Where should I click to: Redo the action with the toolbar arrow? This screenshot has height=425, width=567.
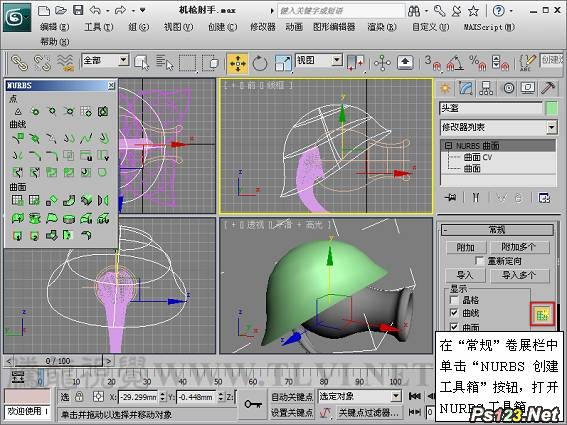[121, 10]
